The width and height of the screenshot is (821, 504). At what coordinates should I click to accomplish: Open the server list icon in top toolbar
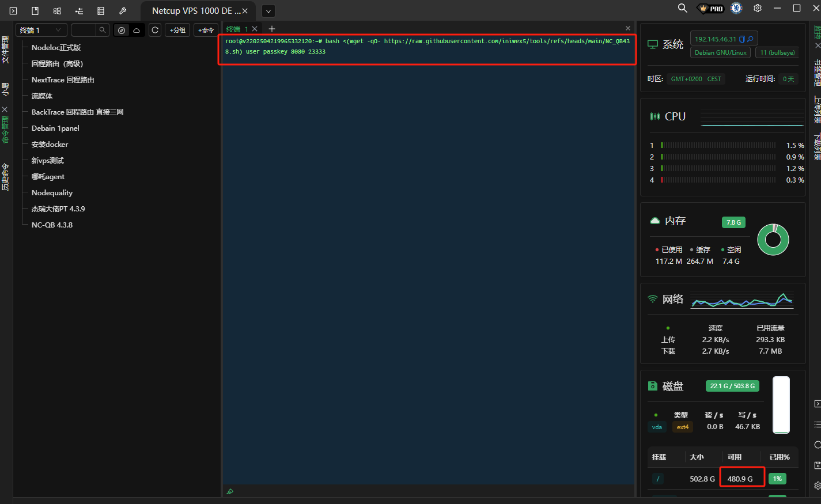(x=101, y=11)
